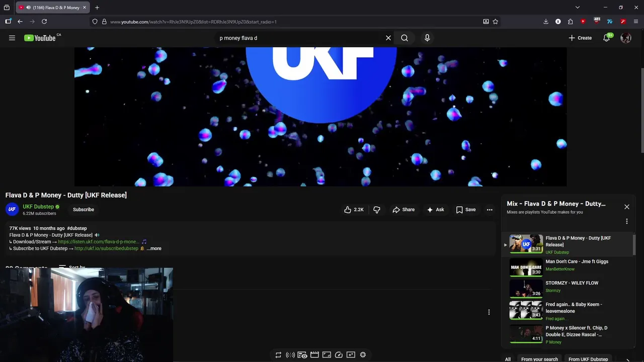Open playback speed gauge icon
The image size is (644, 362).
(x=339, y=355)
